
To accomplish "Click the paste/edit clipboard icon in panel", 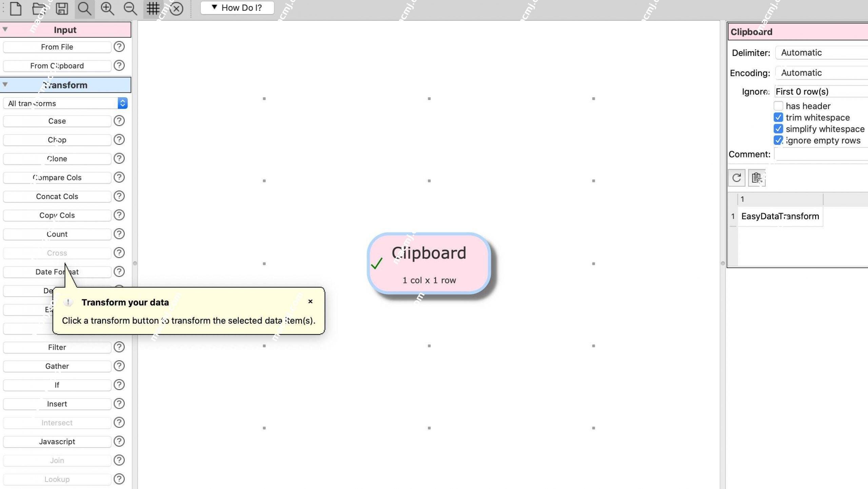I will tap(756, 177).
